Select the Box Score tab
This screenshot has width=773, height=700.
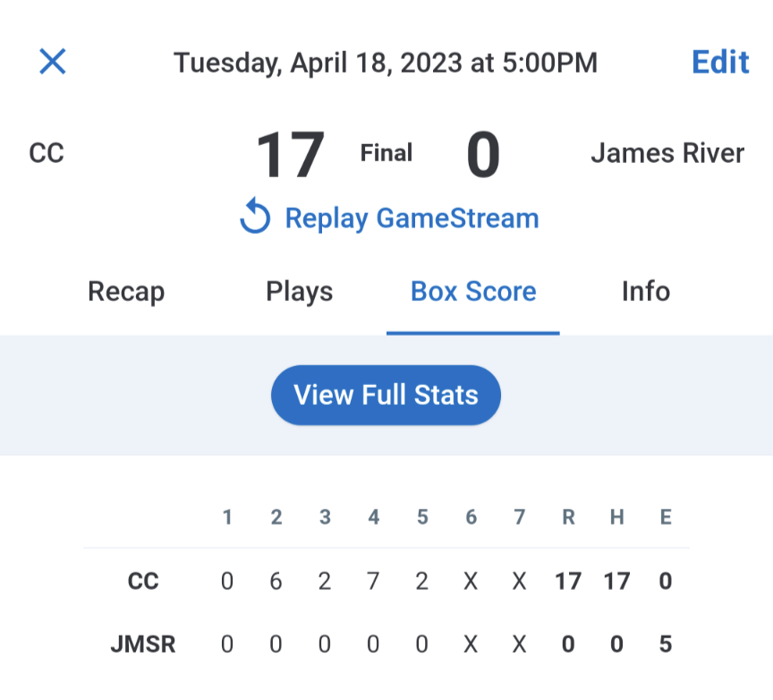pyautogui.click(x=473, y=292)
